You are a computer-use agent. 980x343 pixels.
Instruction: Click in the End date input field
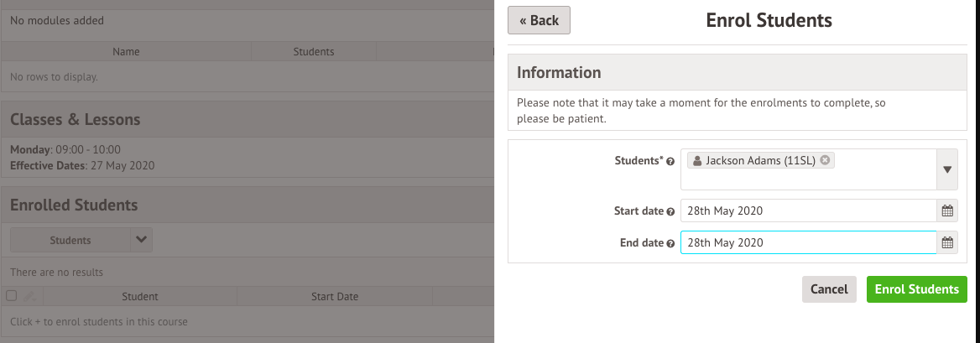point(807,243)
